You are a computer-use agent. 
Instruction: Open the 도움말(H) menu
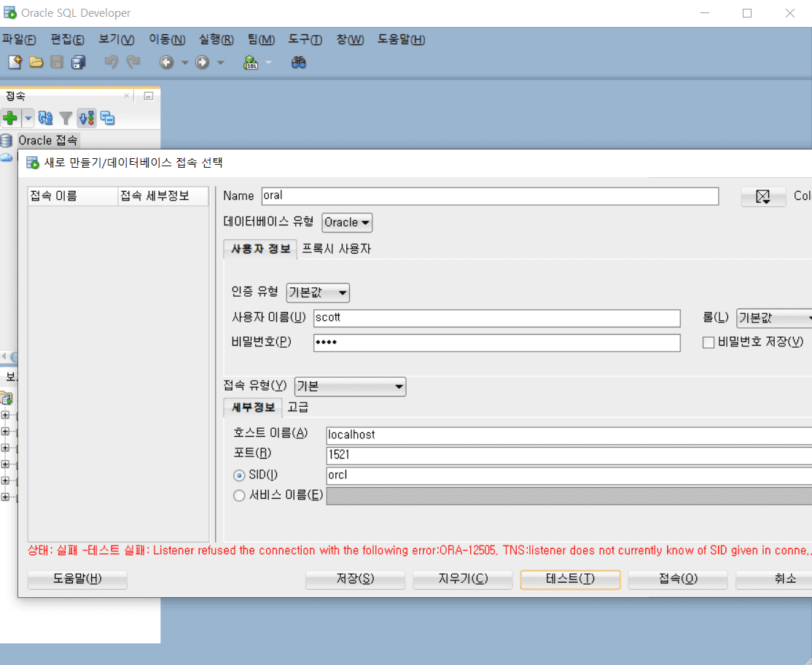pyautogui.click(x=402, y=39)
